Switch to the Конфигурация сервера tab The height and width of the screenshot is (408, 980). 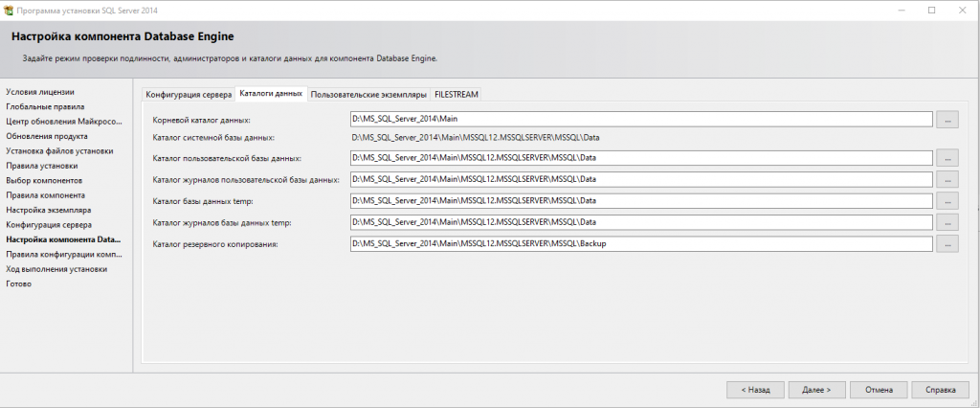(x=189, y=95)
